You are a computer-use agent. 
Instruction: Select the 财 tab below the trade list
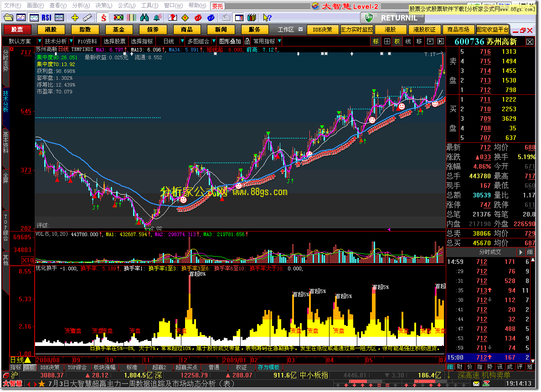pyautogui.click(x=459, y=367)
